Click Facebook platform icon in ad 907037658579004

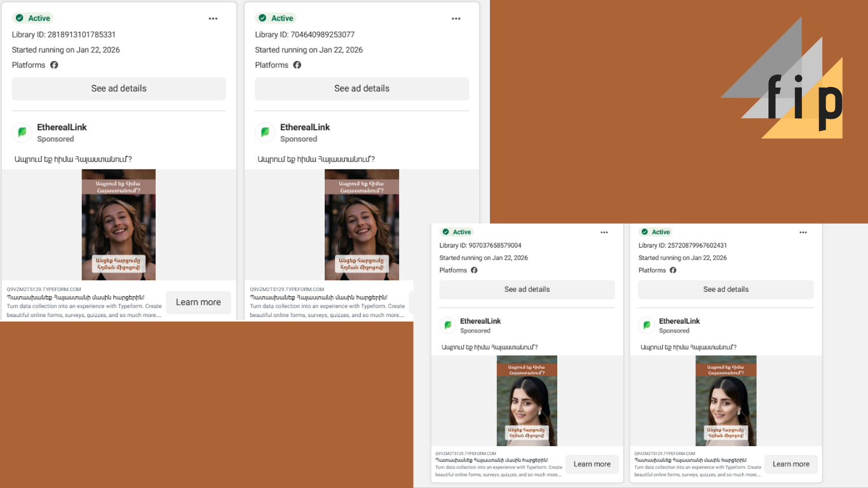point(474,270)
